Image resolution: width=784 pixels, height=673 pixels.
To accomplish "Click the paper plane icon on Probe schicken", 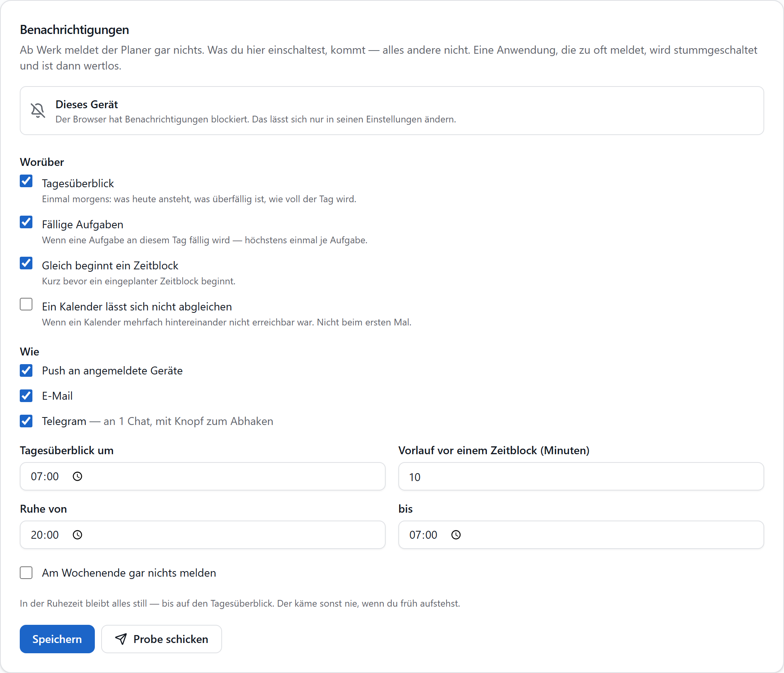I will tap(121, 639).
